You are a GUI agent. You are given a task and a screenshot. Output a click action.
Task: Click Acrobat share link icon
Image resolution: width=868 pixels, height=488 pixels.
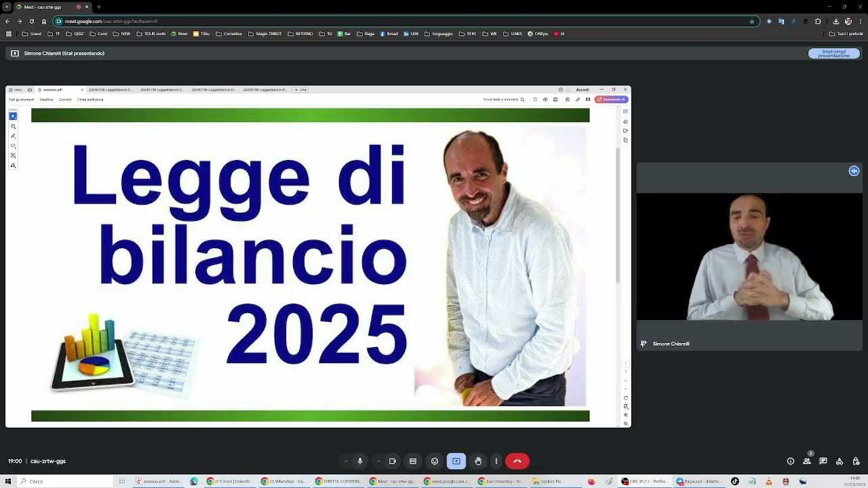click(x=578, y=100)
